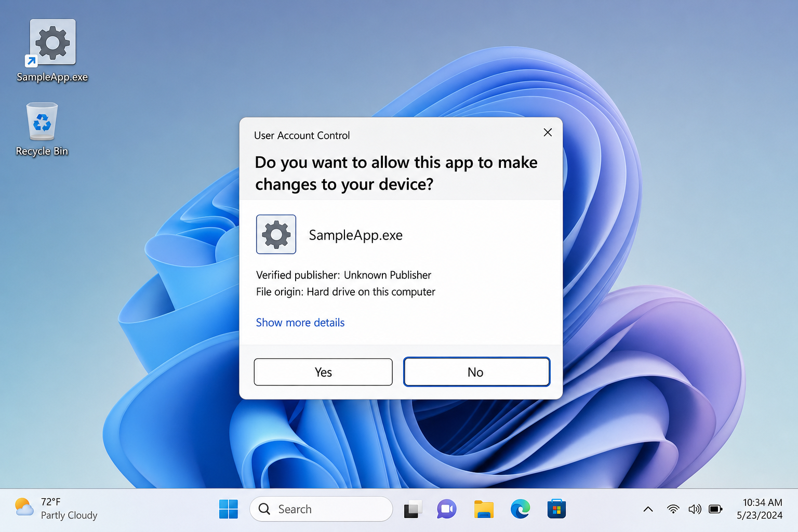This screenshot has height=532, width=798.
Task: Click the Verified publisher: Unknown Publisher text
Action: (x=343, y=275)
